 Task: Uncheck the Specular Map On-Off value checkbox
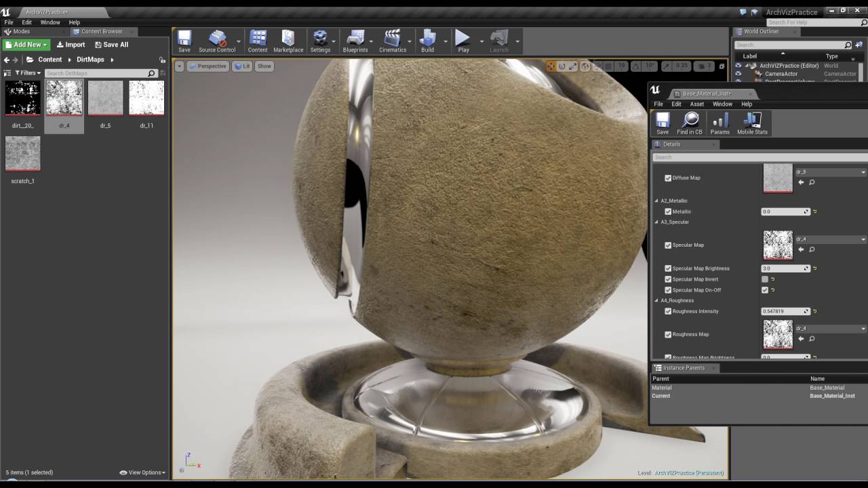(x=765, y=290)
